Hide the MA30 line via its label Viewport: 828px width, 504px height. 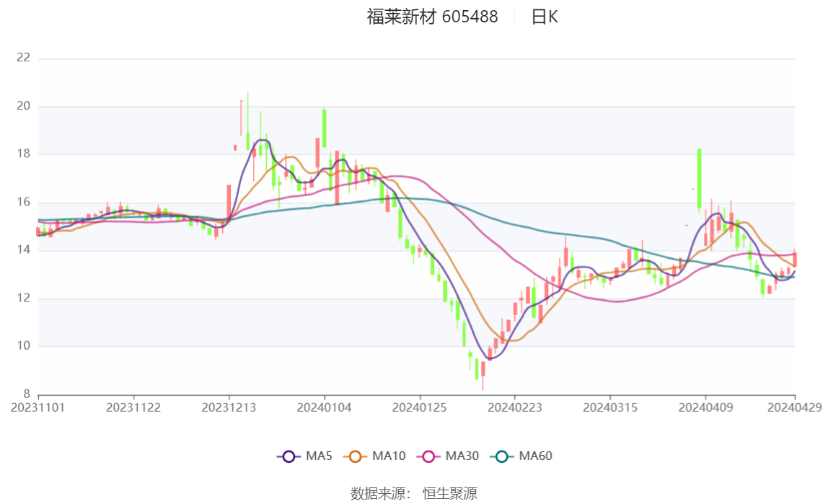click(462, 456)
